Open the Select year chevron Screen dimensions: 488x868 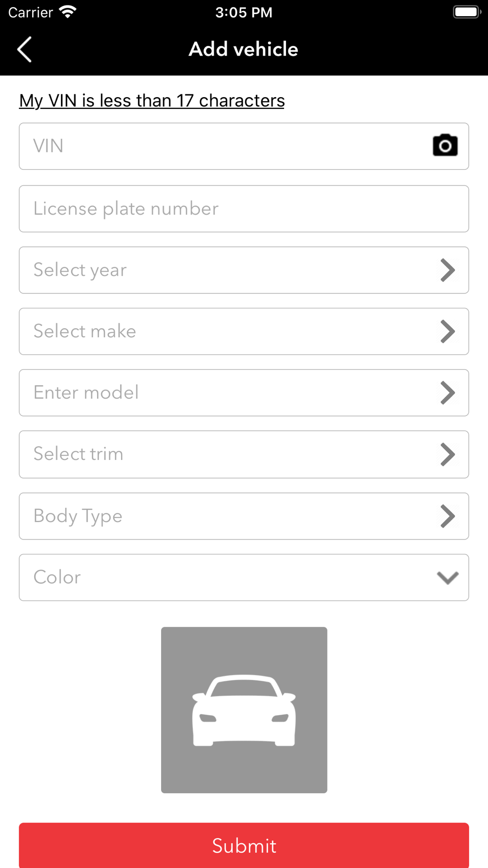[447, 270]
